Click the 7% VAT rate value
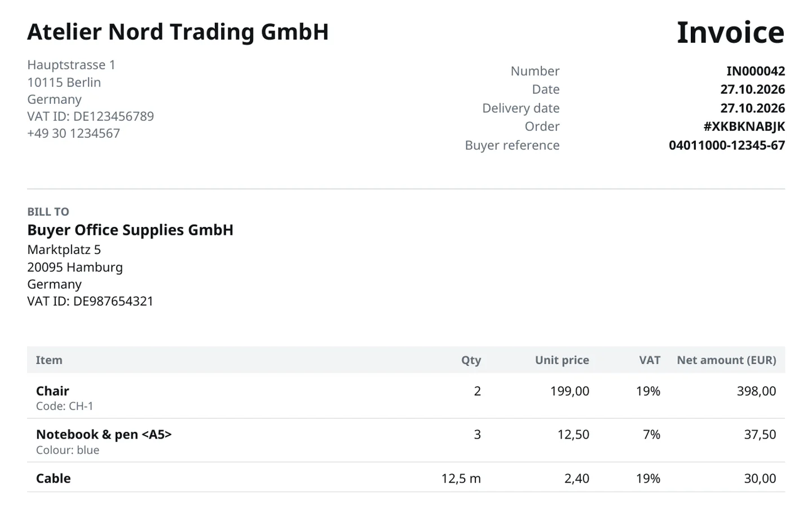 click(x=651, y=434)
